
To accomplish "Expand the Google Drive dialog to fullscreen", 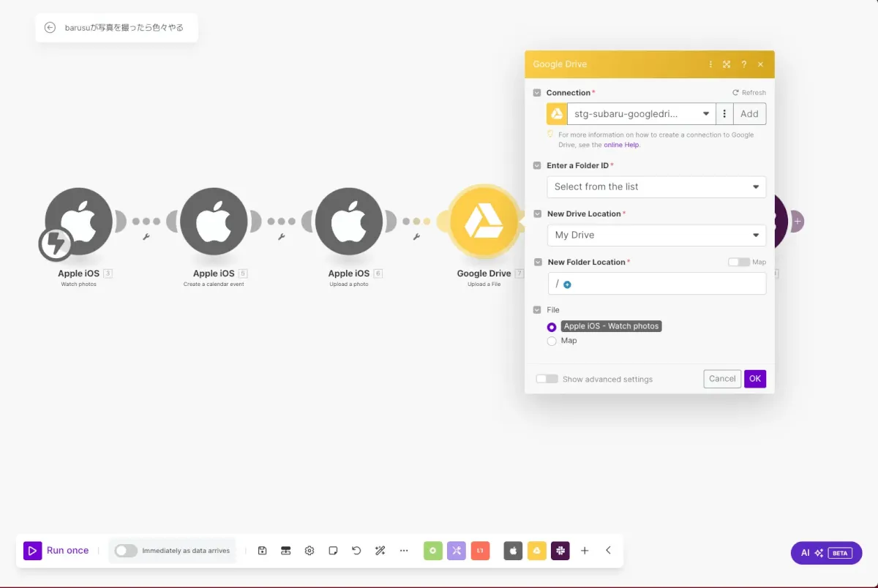I will pos(727,64).
